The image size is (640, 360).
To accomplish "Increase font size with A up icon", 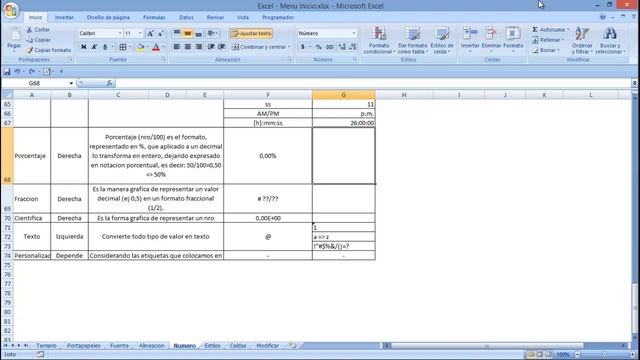I will (150, 33).
